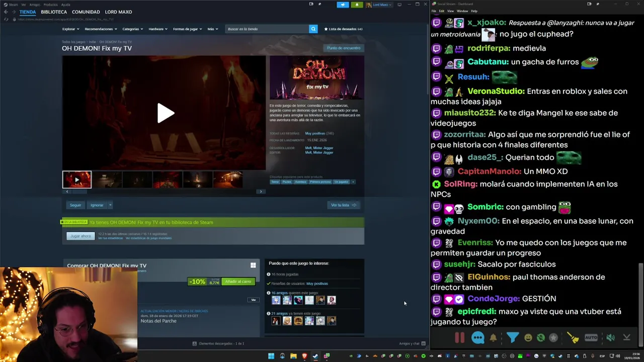Expand the Categorías dropdown
Image resolution: width=644 pixels, height=362 pixels.
[133, 29]
